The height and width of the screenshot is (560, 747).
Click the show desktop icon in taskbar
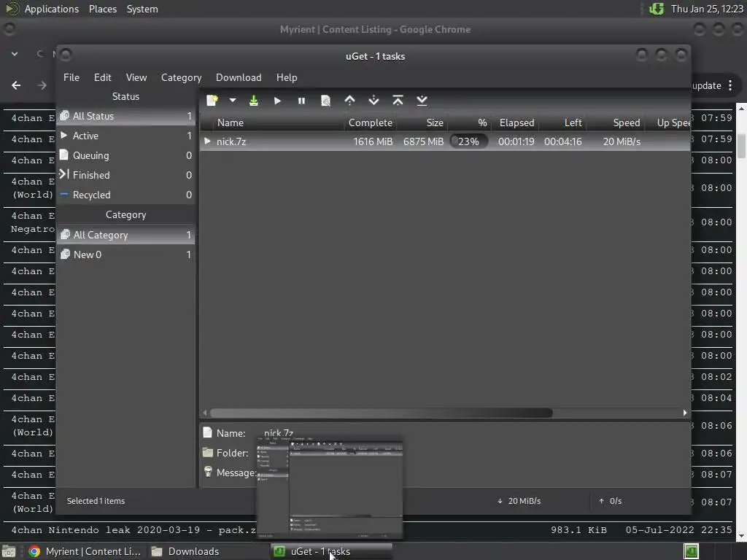[9, 552]
